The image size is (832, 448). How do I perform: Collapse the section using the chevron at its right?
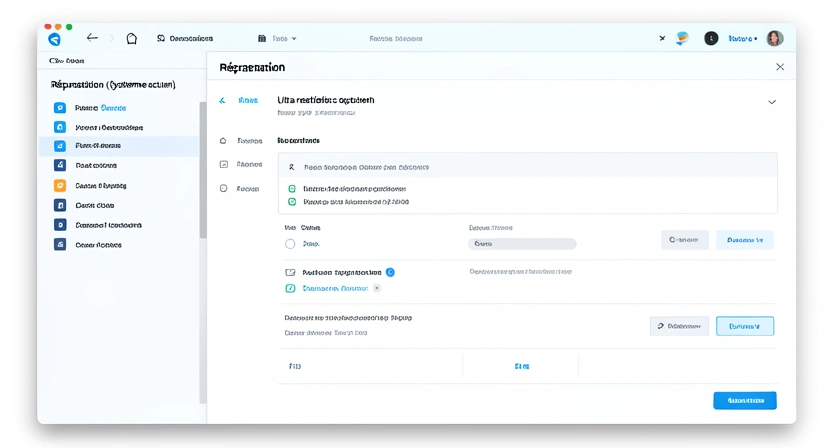point(772,102)
